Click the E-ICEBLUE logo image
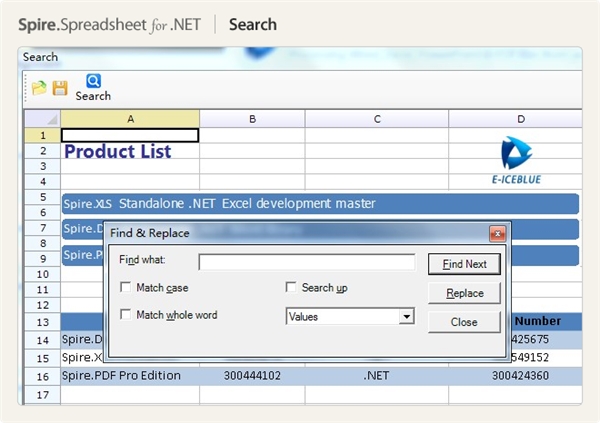This screenshot has width=600, height=423. 516,160
